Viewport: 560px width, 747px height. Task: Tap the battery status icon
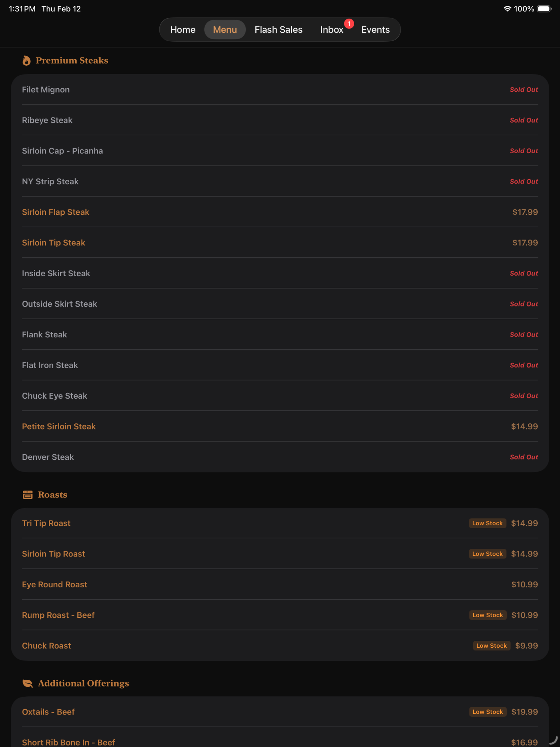coord(544,9)
